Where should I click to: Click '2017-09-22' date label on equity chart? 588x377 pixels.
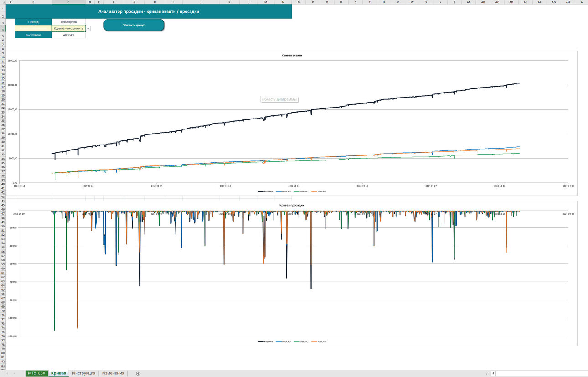[88, 186]
